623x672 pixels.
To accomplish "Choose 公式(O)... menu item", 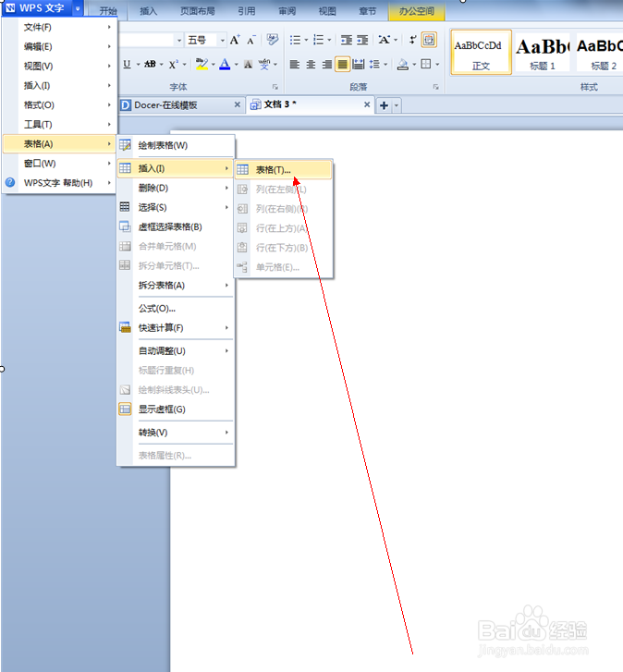I will click(177, 308).
